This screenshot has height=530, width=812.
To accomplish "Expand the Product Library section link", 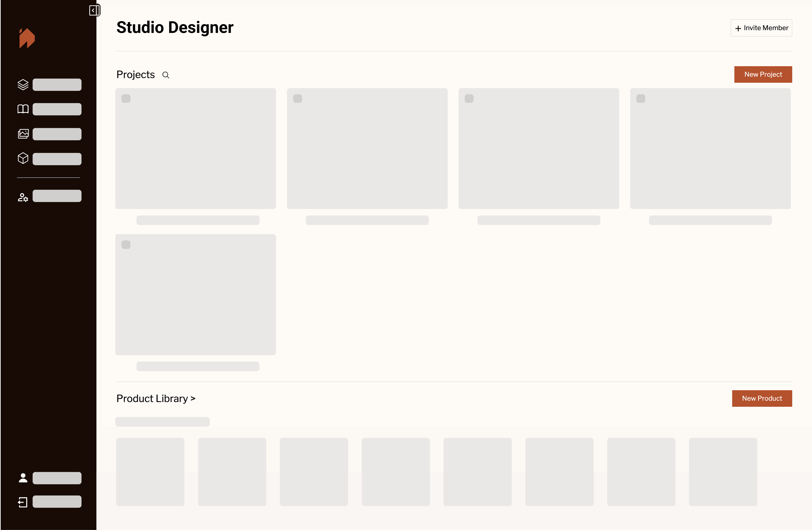I will click(155, 398).
